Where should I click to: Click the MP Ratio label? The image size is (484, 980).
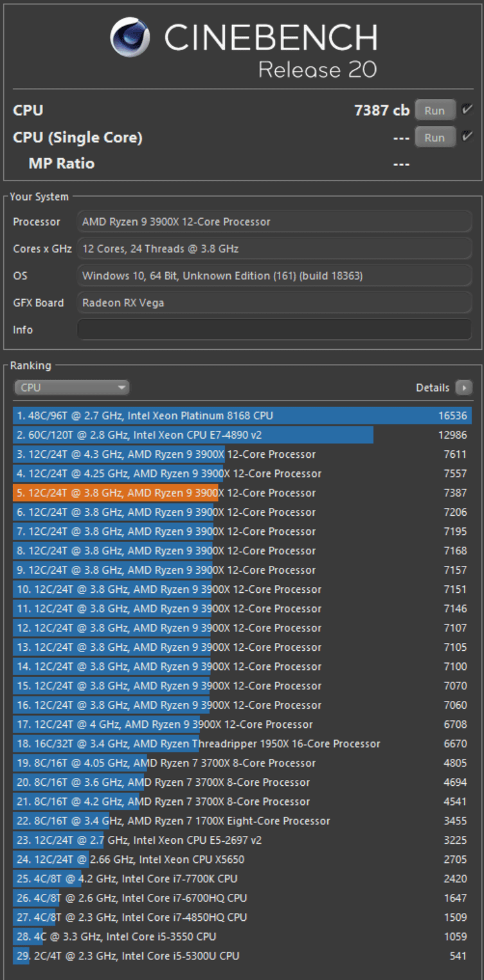(x=62, y=163)
